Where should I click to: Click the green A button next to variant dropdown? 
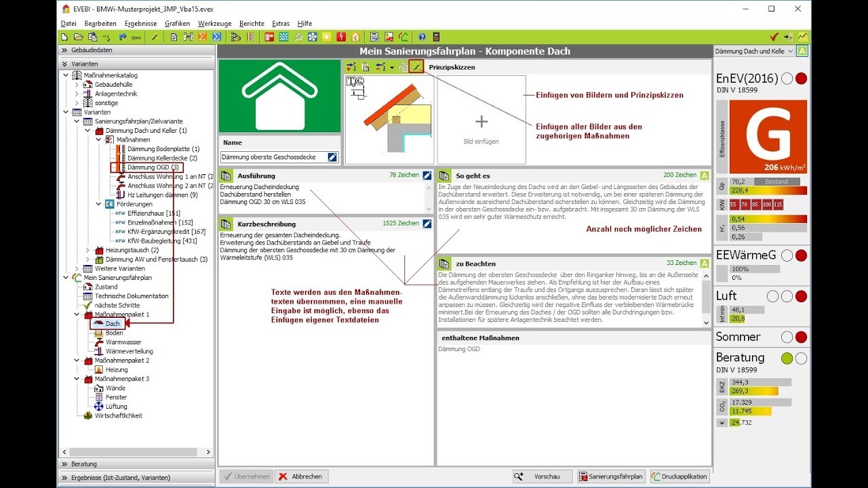[803, 52]
